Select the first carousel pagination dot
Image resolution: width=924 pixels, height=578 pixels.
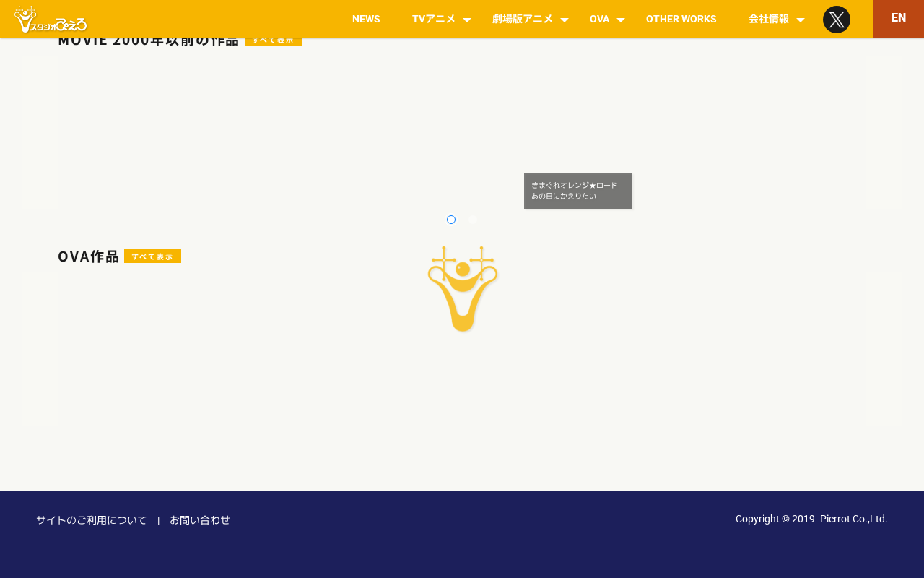(x=451, y=220)
